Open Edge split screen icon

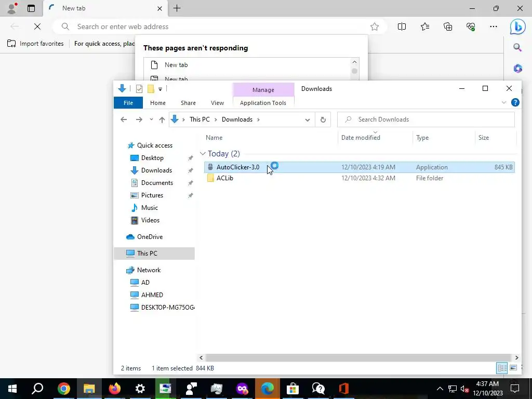click(x=402, y=26)
